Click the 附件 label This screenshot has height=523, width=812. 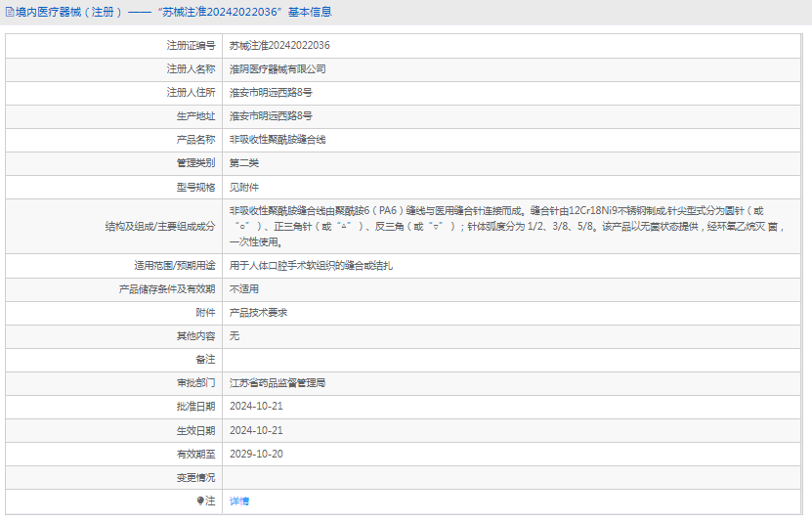pyautogui.click(x=205, y=313)
